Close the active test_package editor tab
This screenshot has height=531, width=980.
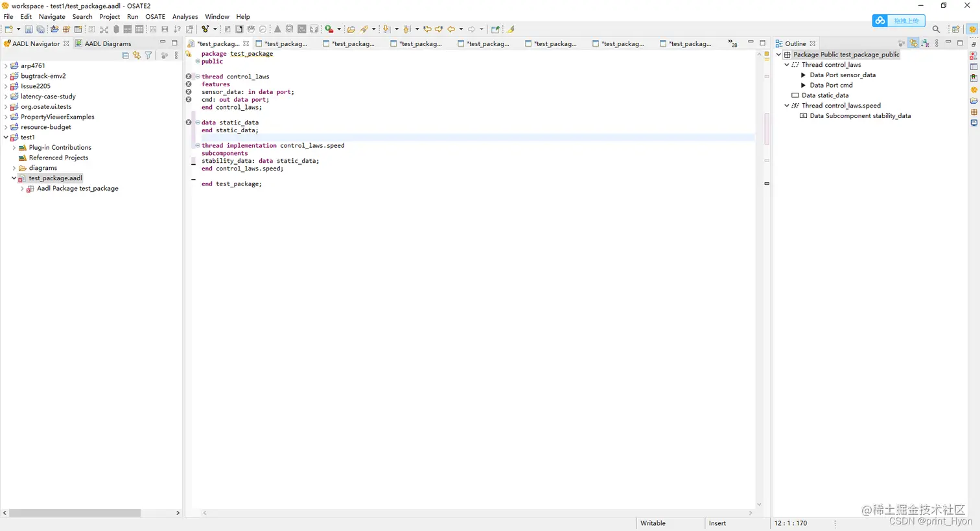tap(246, 43)
